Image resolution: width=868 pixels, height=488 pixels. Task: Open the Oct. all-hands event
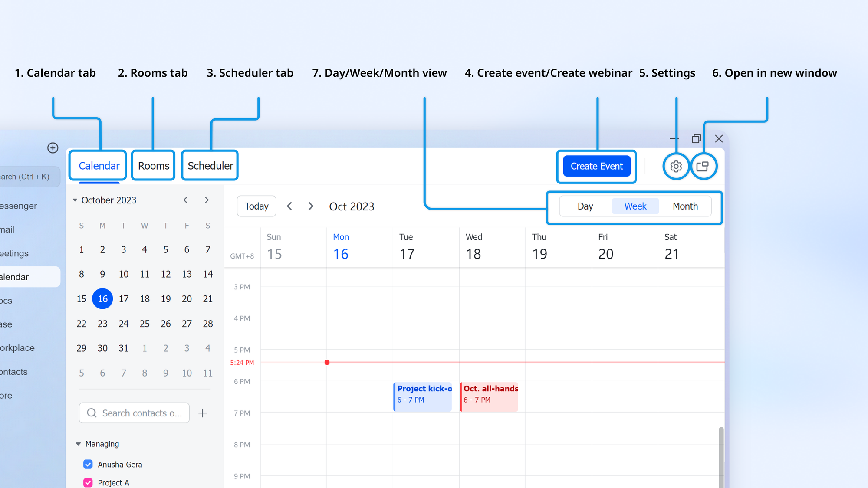[490, 396]
